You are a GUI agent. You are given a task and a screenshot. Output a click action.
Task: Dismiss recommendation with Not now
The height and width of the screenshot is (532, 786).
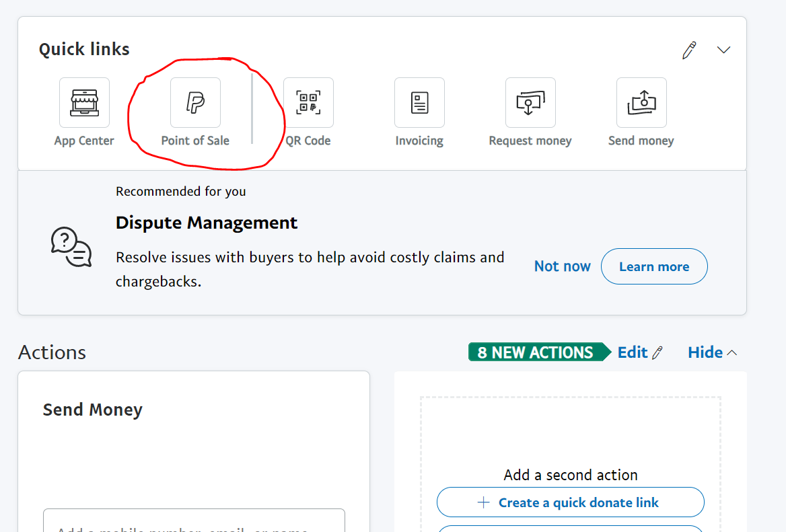click(x=563, y=266)
